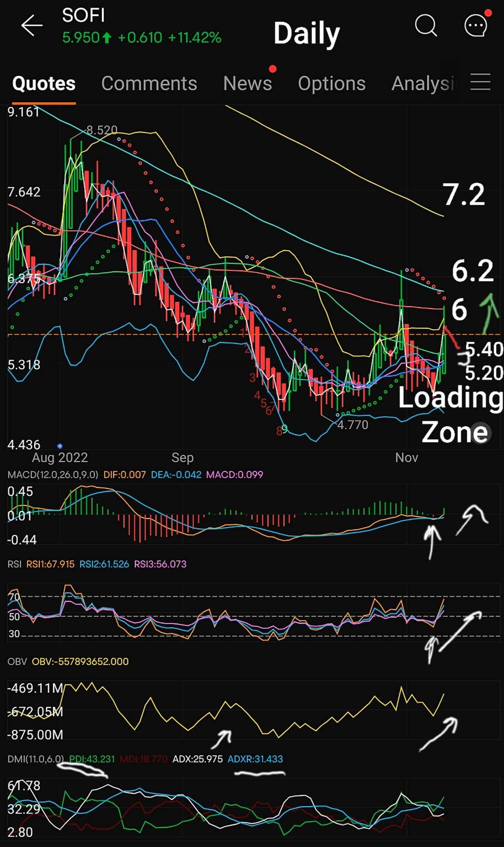Tap the DIF:0.007 value

(x=125, y=475)
